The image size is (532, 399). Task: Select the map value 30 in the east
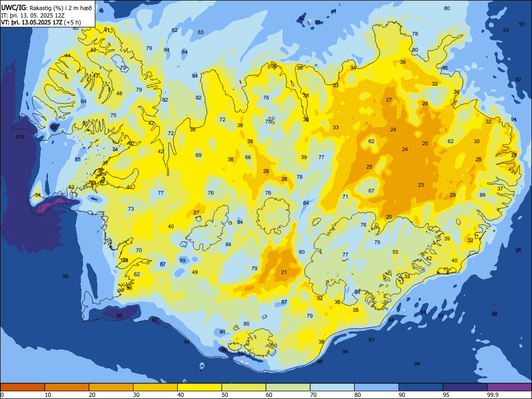[x=477, y=141]
